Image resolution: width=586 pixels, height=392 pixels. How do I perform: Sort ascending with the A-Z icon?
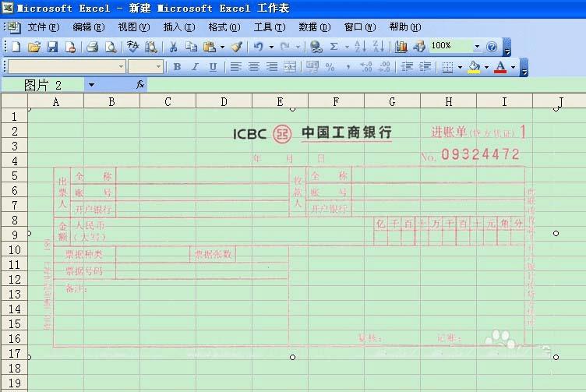pos(359,47)
